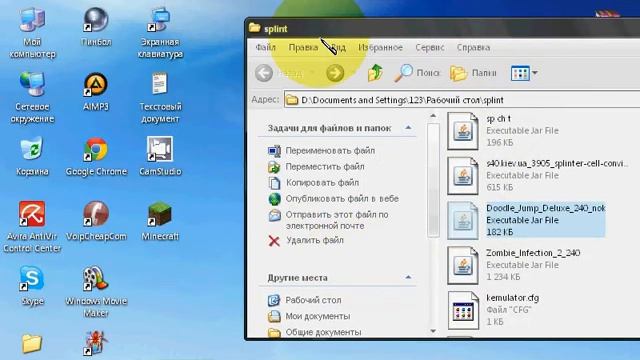Click the side panel scrollbar up arrow

click(x=433, y=116)
